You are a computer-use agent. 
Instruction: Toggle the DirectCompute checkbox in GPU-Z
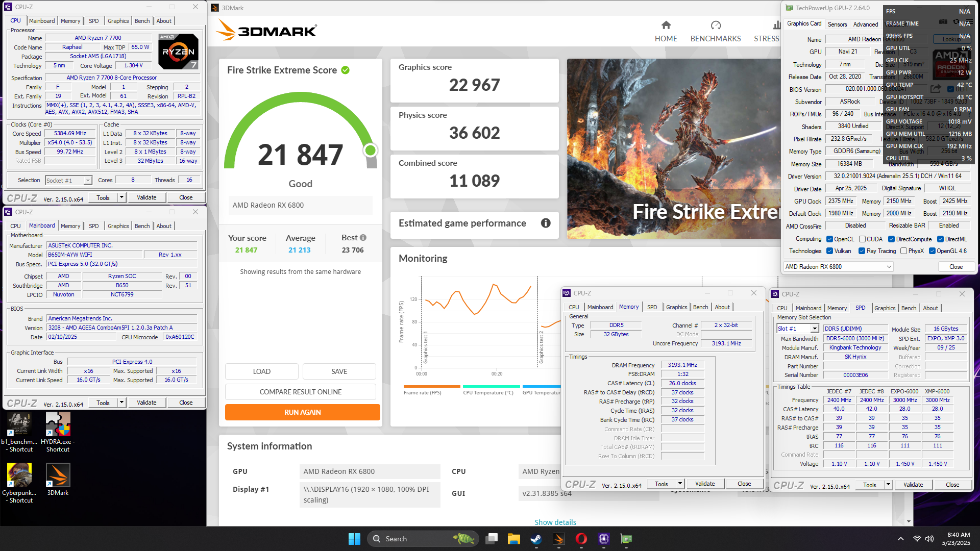click(x=891, y=239)
